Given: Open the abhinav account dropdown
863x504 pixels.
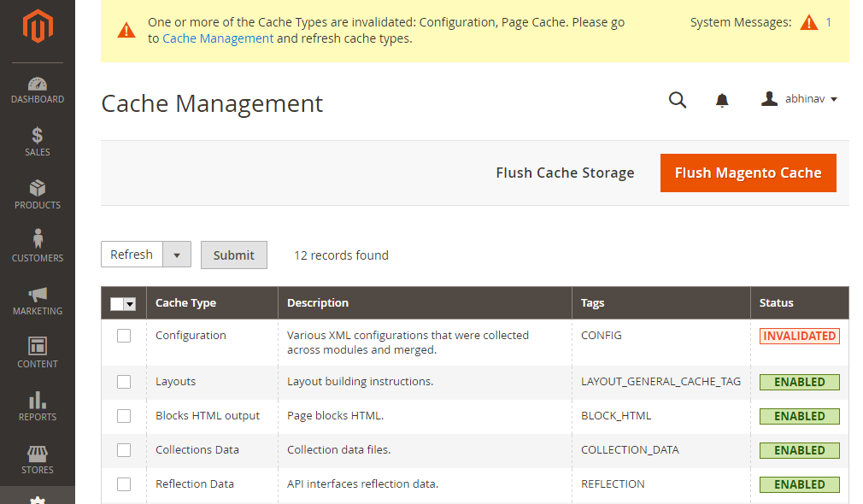Looking at the screenshot, I should [799, 99].
